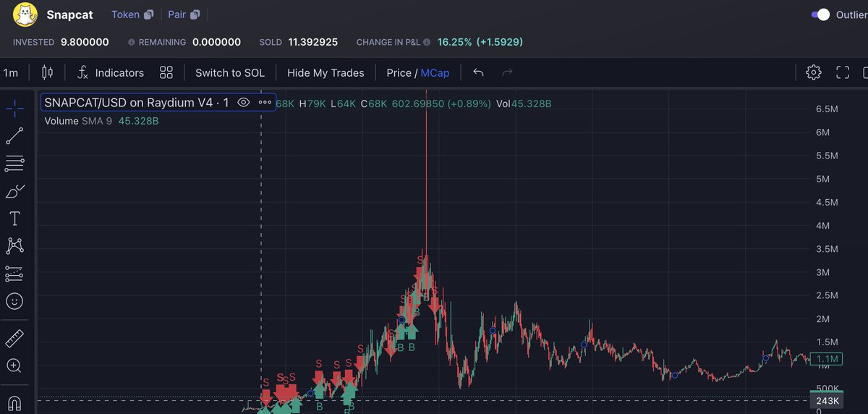Open the pattern drawing tools
This screenshot has width=868, height=414.
tap(14, 246)
